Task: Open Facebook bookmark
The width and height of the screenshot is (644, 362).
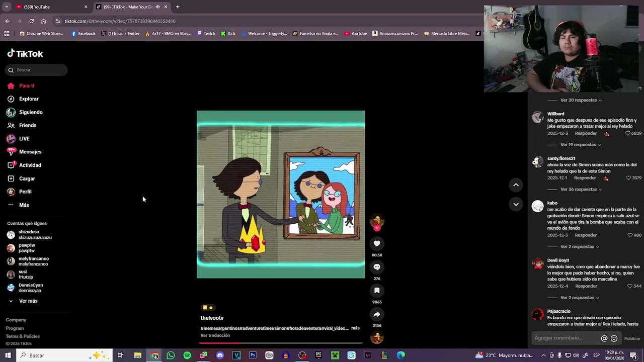Action: (x=83, y=34)
